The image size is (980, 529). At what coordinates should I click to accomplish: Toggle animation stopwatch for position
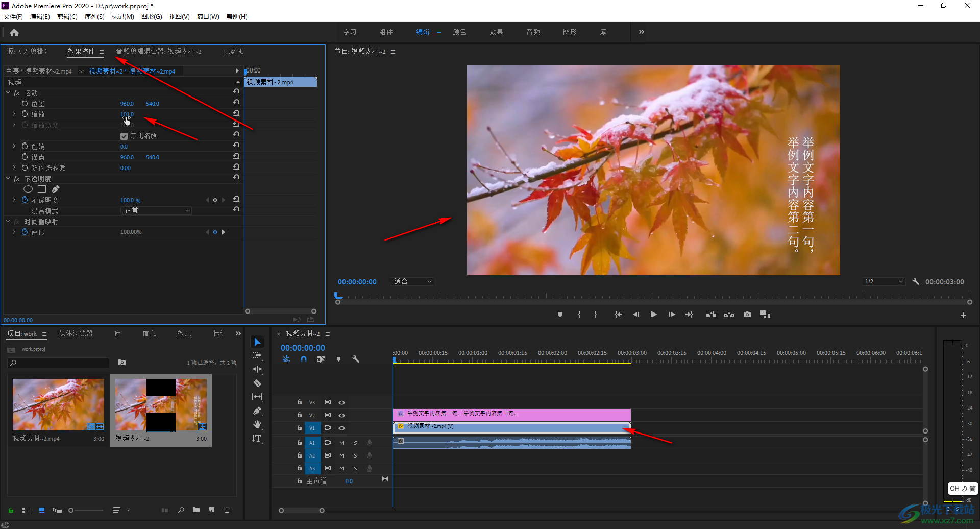pyautogui.click(x=24, y=104)
